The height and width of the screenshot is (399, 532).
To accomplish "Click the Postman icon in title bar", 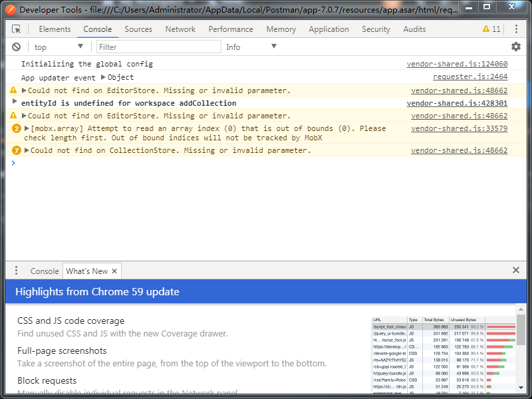I will click(10, 10).
